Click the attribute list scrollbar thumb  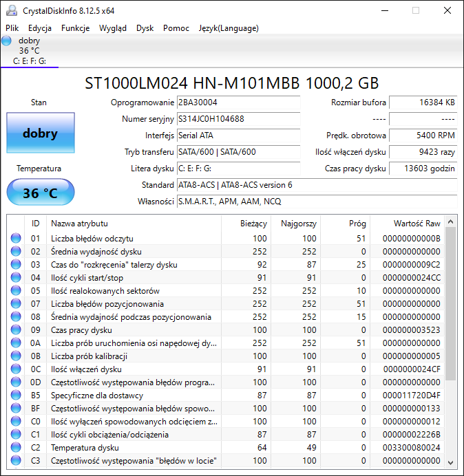(451, 303)
